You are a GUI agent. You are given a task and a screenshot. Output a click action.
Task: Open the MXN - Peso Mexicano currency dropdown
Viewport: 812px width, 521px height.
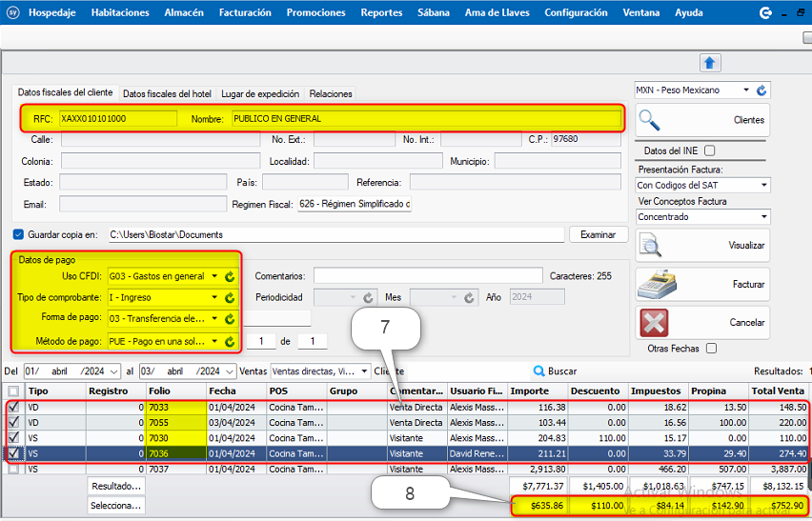pos(746,90)
